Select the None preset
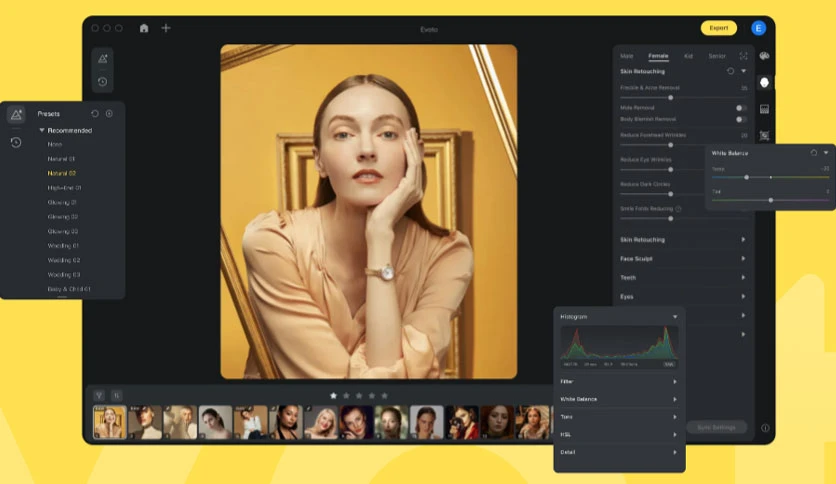Viewport: 836px width, 484px height. [55, 144]
